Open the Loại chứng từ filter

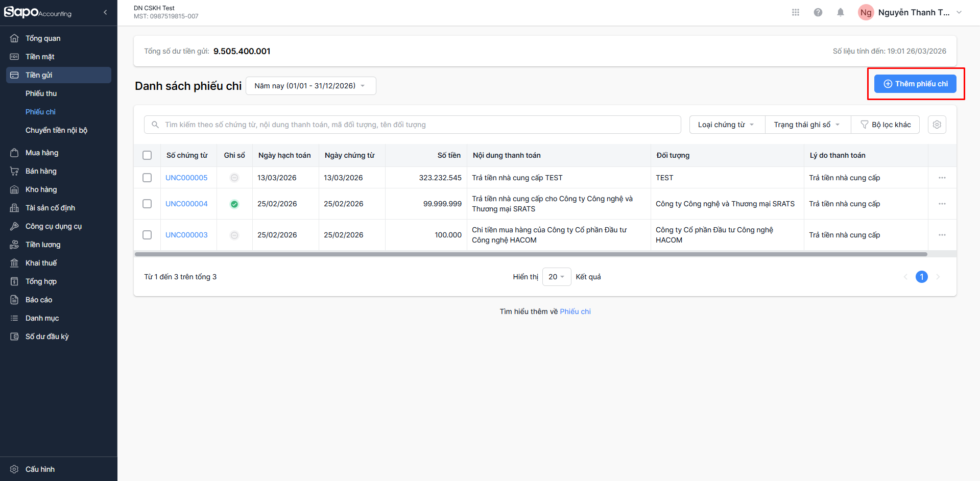(x=726, y=125)
